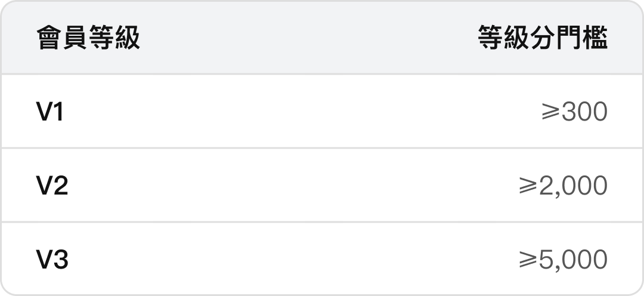644x296 pixels.
Task: Select the V2 member level cell
Action: click(x=52, y=186)
